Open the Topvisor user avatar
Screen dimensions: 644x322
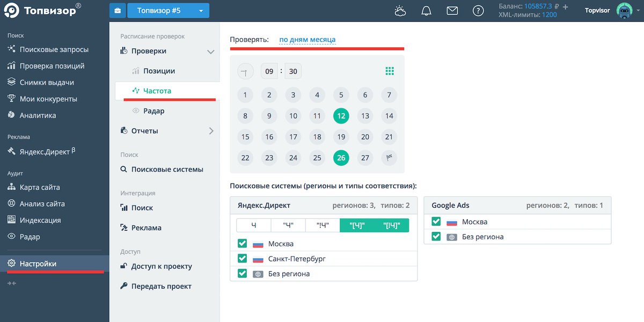coord(625,11)
